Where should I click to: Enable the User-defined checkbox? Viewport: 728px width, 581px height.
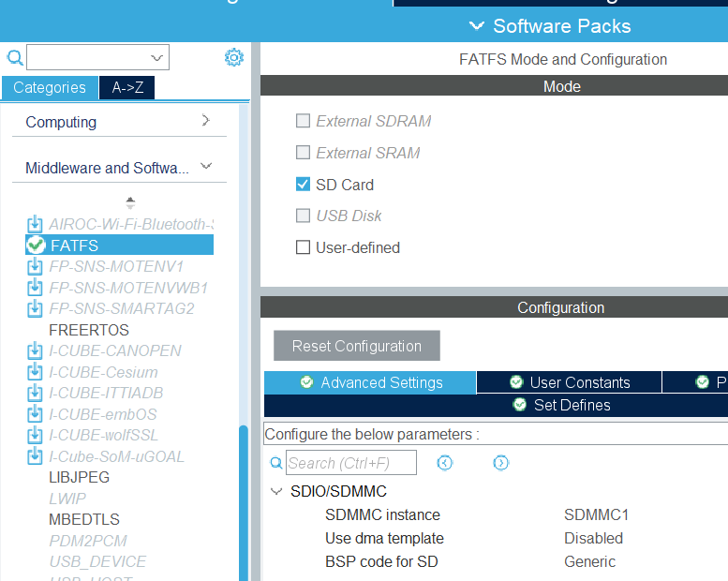[303, 247]
